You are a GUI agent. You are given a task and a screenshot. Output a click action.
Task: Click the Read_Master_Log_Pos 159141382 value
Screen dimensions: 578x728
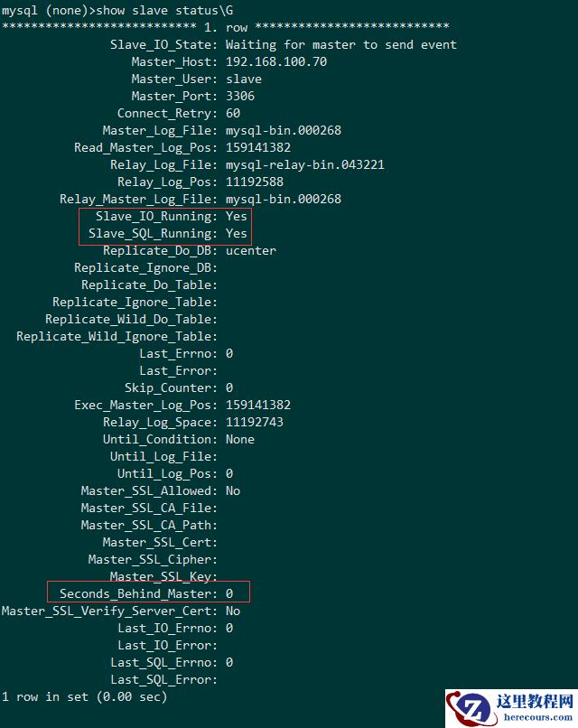point(258,147)
